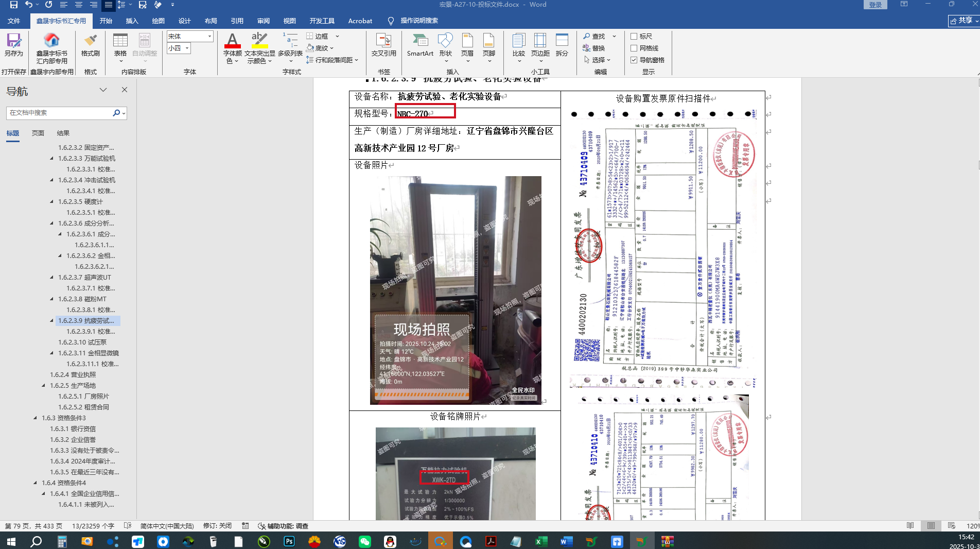Open the Header (页眉) menu
980x549 pixels.
click(x=467, y=47)
